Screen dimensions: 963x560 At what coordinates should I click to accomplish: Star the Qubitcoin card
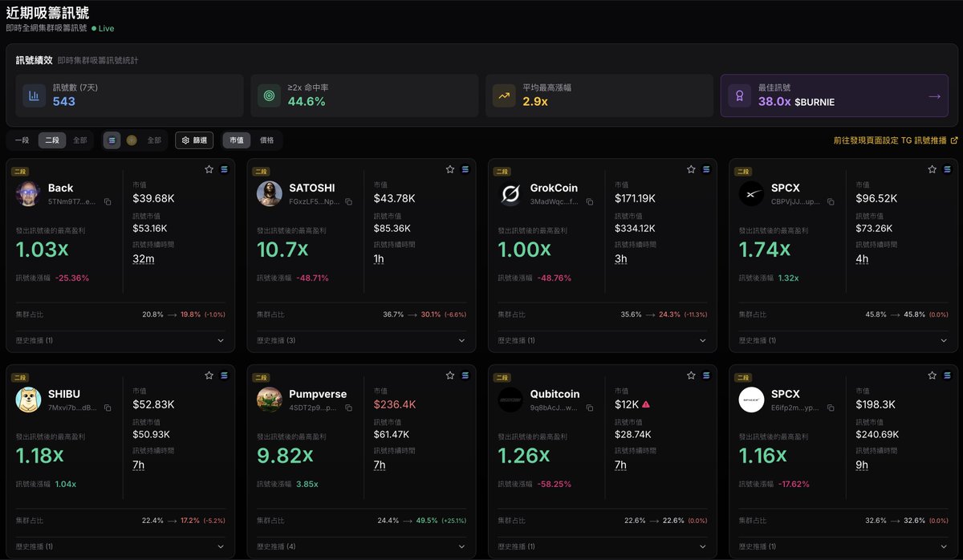click(691, 375)
